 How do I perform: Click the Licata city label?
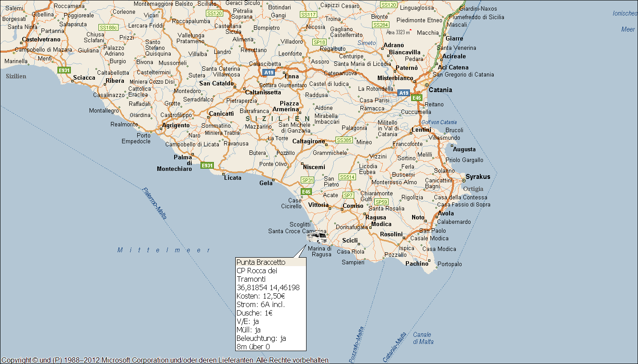tap(233, 178)
